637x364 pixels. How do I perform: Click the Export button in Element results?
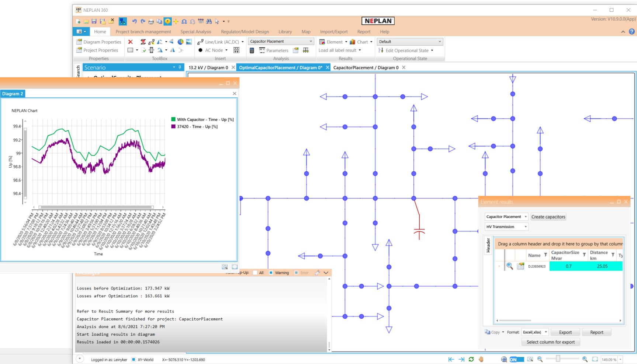[x=565, y=332]
